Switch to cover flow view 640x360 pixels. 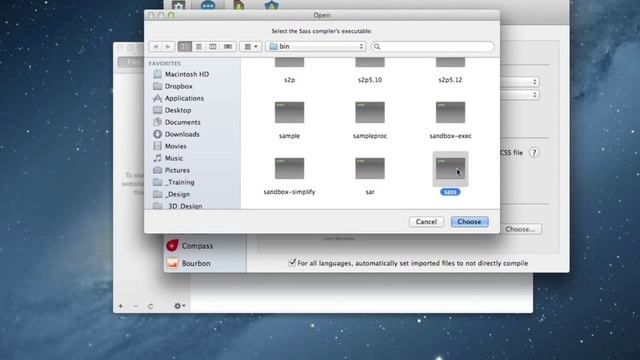pos(228,47)
